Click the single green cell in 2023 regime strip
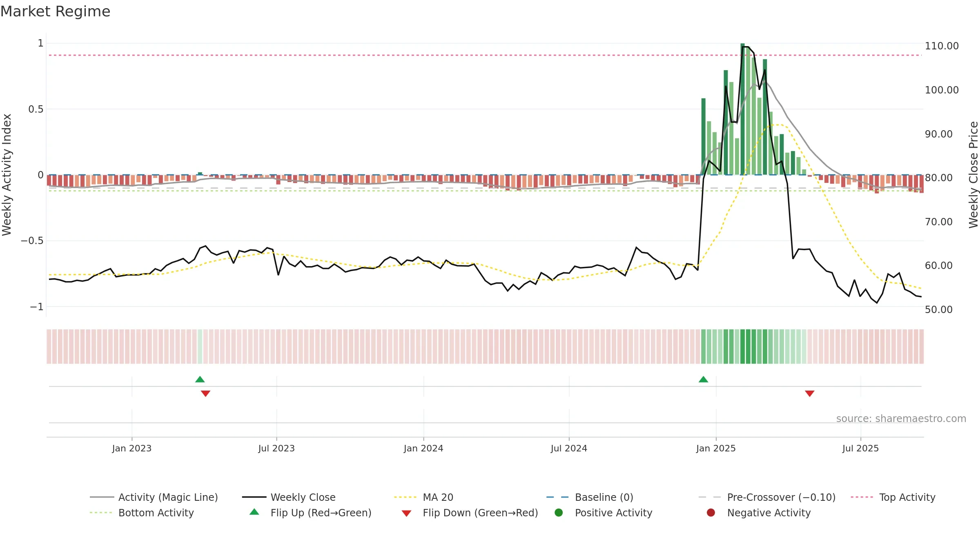 200,347
